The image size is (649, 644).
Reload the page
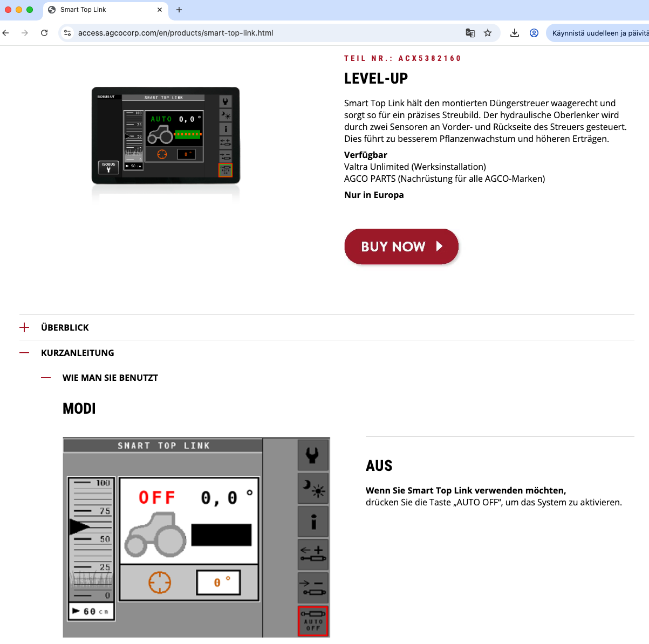44,33
